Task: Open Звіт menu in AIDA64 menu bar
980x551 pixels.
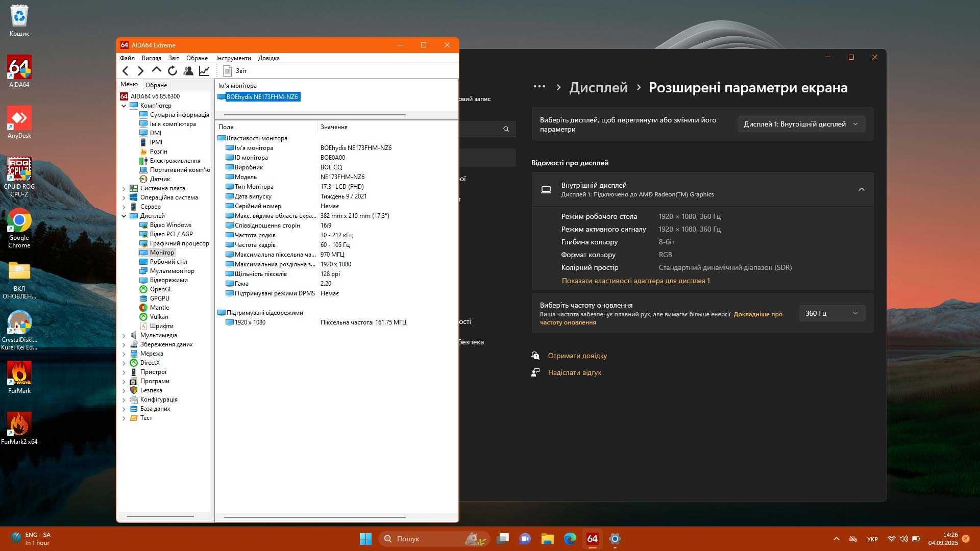Action: (174, 58)
